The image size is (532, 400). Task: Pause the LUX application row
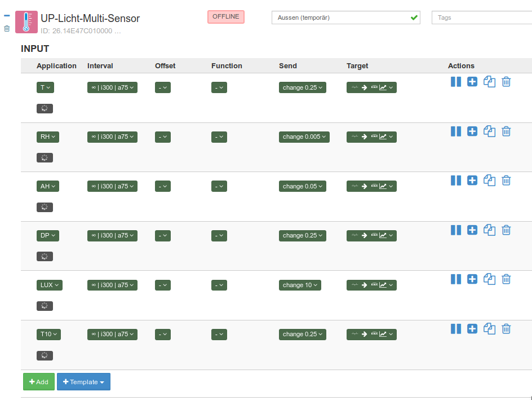pyautogui.click(x=456, y=279)
